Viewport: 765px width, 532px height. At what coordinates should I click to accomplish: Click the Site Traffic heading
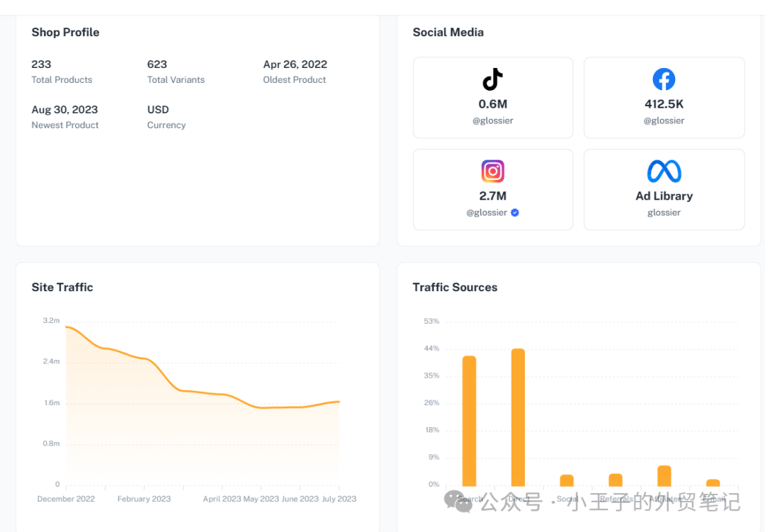point(62,287)
